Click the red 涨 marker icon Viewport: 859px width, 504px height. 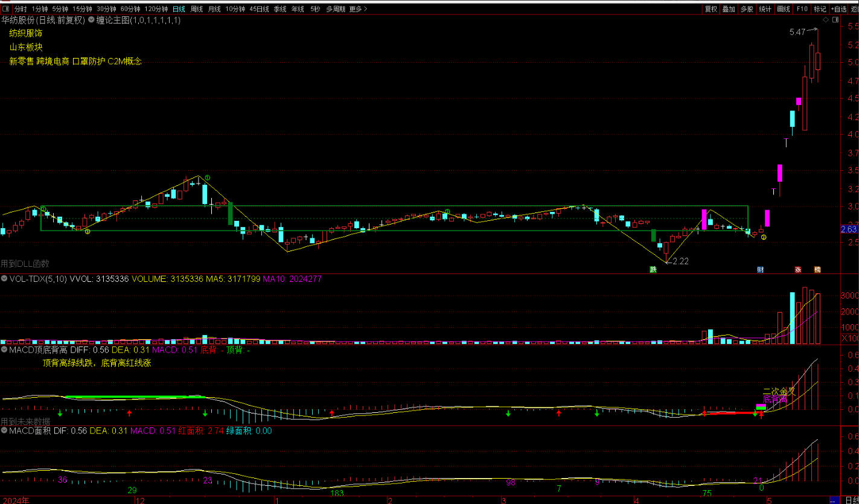point(798,270)
